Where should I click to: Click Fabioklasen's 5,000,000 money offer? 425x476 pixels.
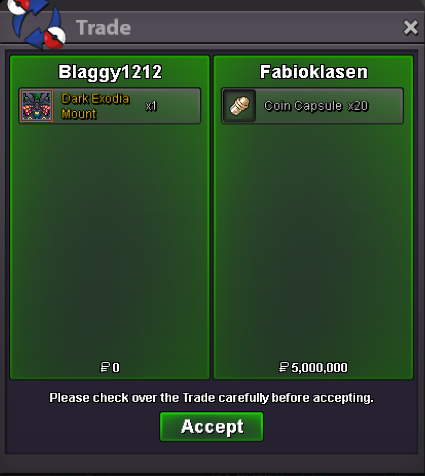pos(319,368)
